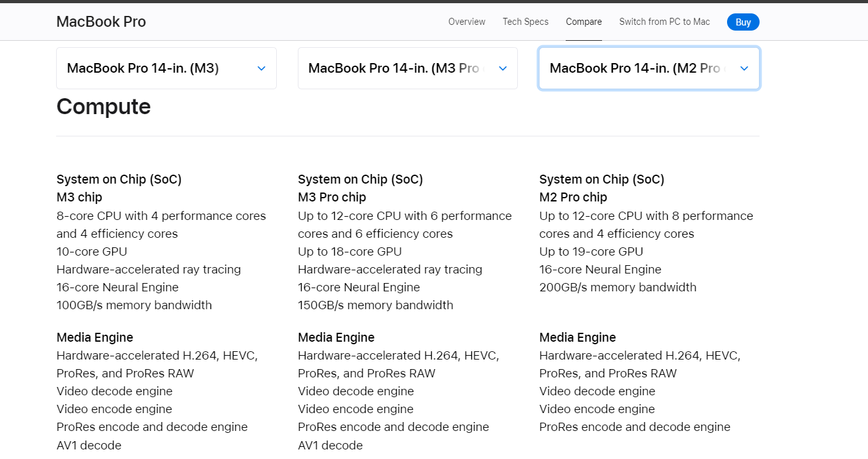Image resolution: width=868 pixels, height=459 pixels.
Task: Click 'ProRes, and ProRes RAW' in M3 column
Action: click(x=126, y=373)
